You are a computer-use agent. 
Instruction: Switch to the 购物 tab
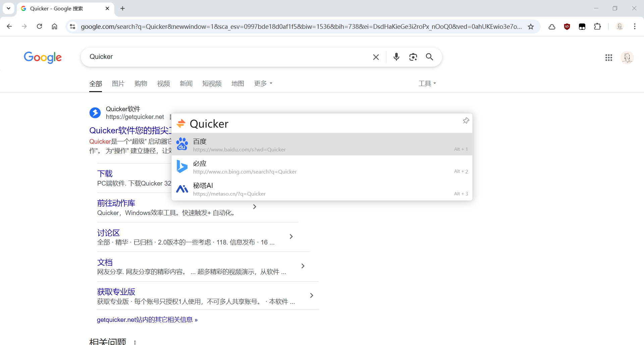tap(141, 83)
